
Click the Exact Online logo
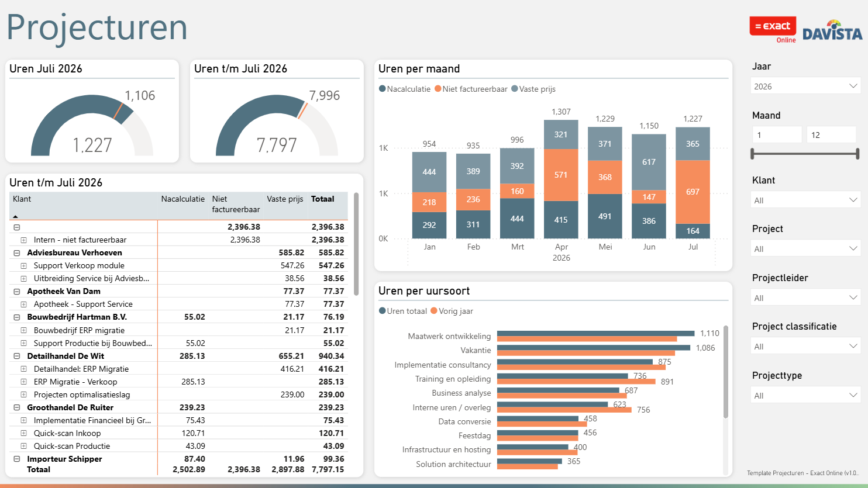773,30
